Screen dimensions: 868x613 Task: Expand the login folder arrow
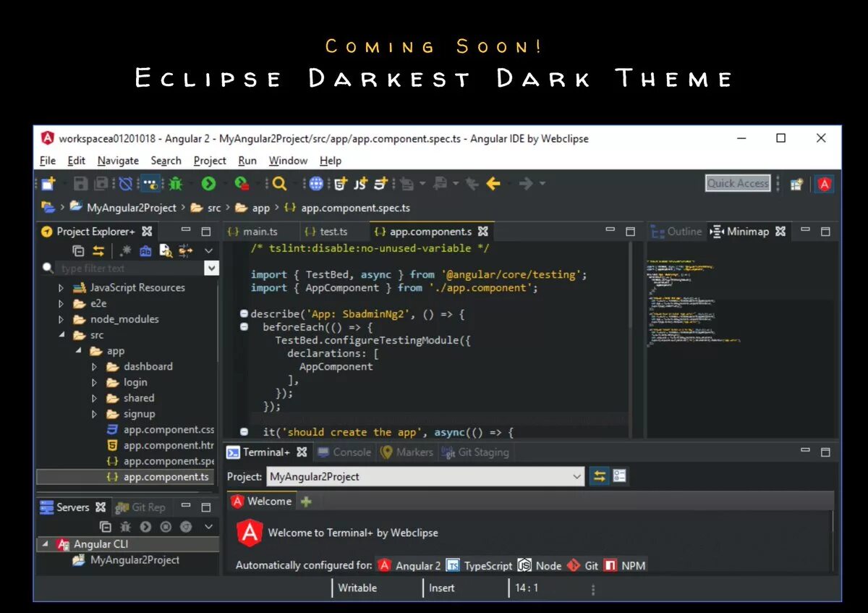pos(94,383)
